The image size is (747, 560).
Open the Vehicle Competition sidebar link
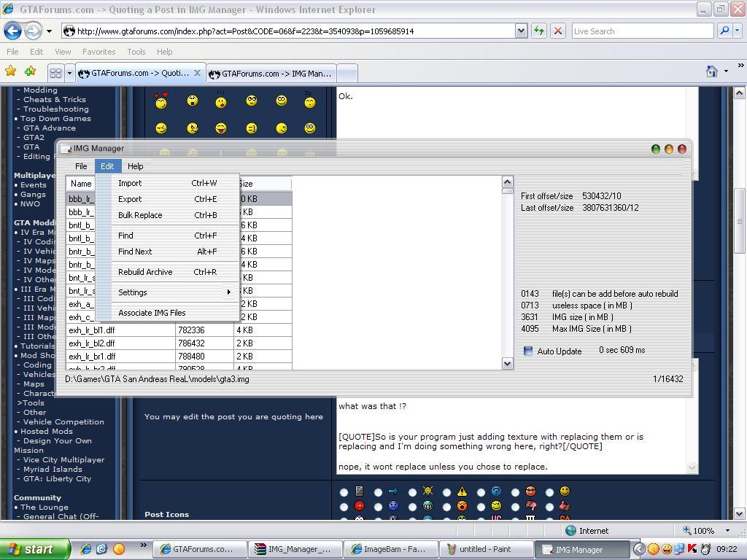(x=63, y=422)
